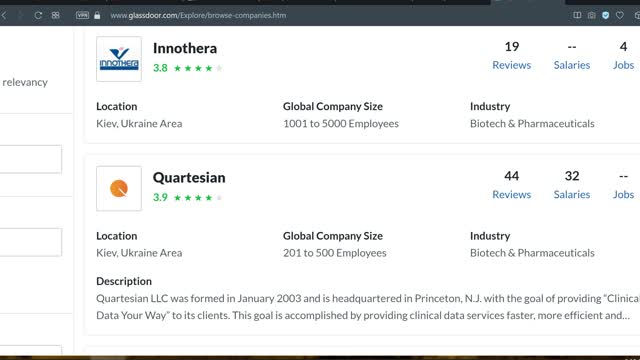
Task: Open the Innothera company name link
Action: point(185,48)
